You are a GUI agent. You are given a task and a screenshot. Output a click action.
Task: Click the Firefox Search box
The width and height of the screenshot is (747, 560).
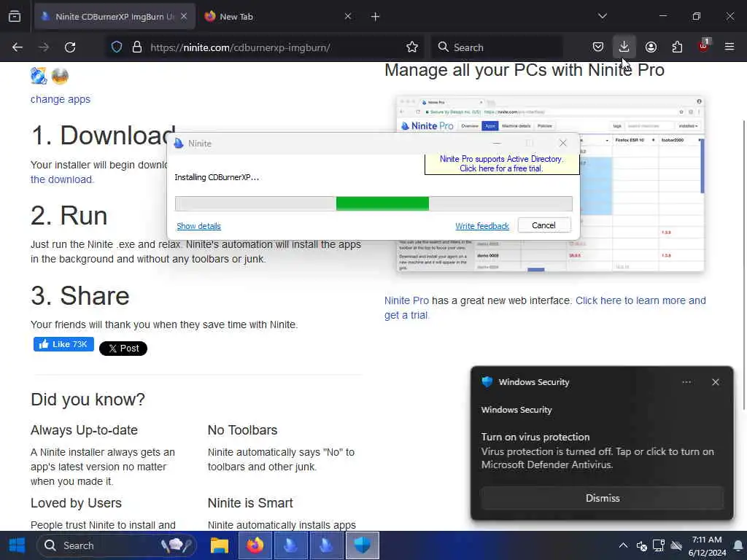498,47
